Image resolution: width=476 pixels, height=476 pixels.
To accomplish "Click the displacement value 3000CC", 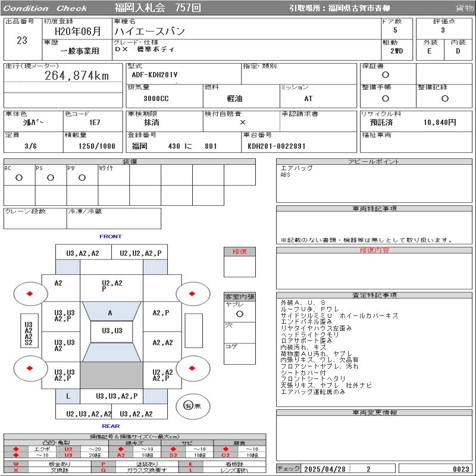I will (x=156, y=99).
